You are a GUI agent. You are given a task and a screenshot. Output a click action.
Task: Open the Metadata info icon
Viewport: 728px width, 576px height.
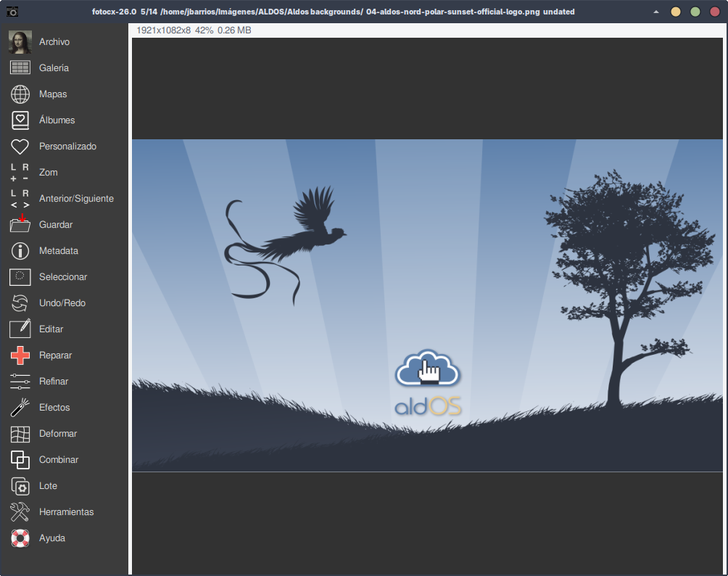coord(20,251)
